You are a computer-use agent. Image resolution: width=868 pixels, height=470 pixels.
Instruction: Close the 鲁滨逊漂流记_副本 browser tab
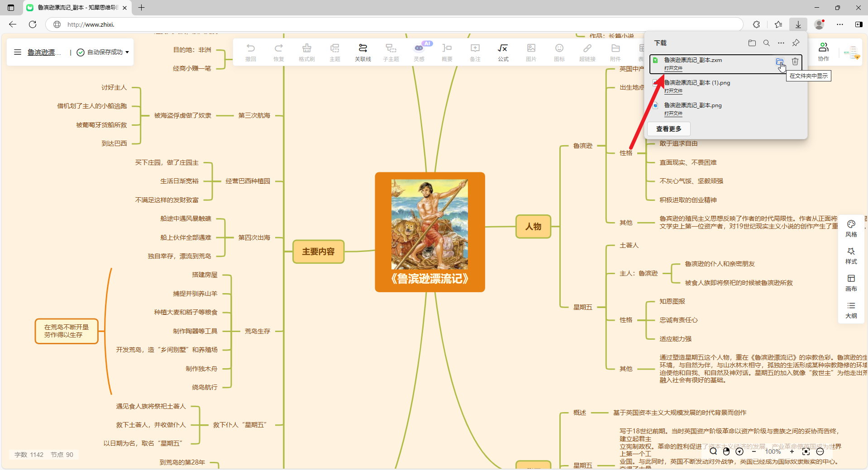124,8
